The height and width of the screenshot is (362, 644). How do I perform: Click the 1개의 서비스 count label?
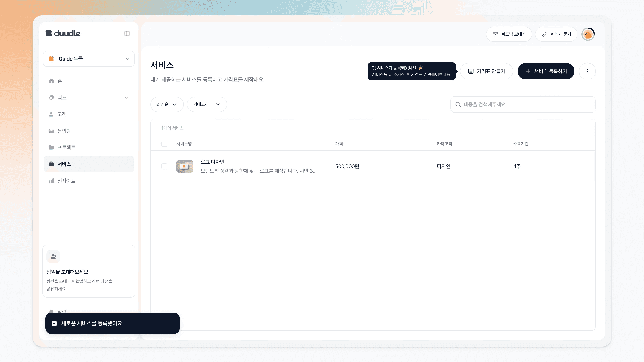pos(172,128)
